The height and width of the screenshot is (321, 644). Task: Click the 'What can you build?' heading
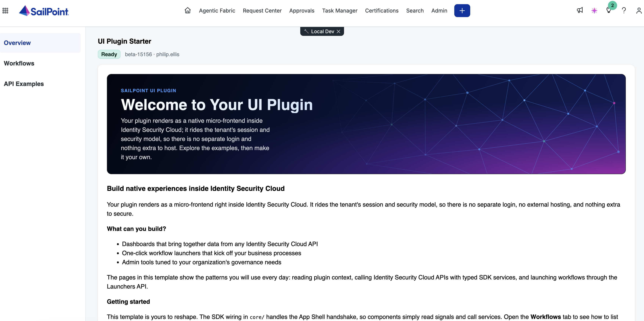point(136,229)
